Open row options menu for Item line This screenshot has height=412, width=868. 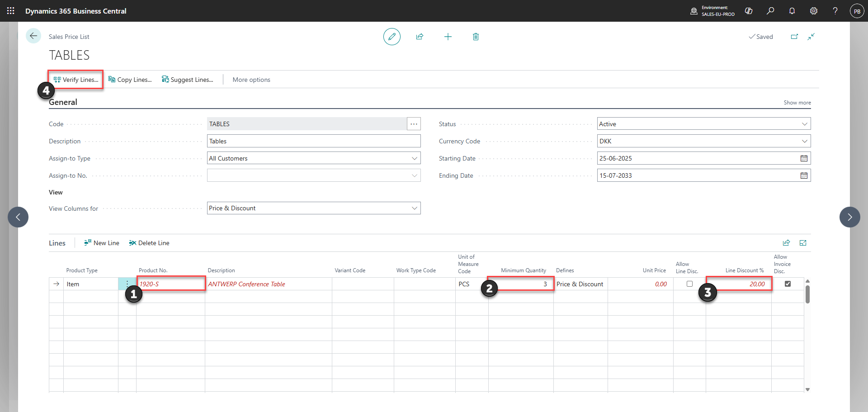[127, 284]
